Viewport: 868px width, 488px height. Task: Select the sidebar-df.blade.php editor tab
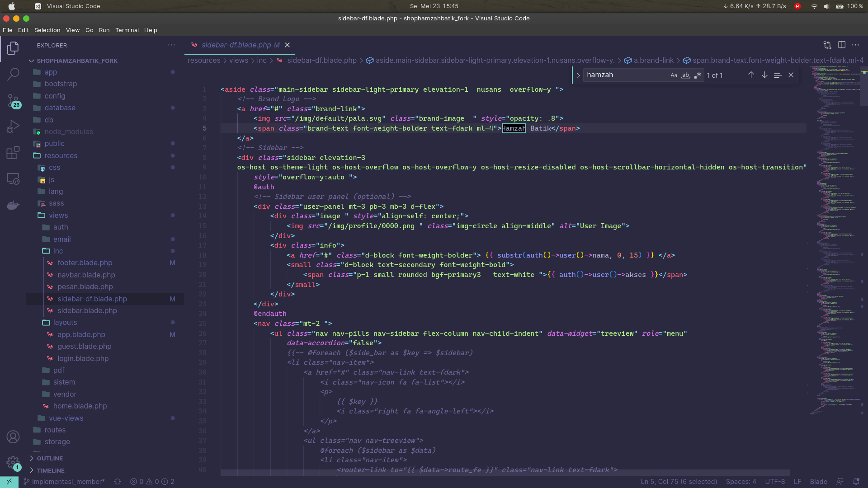click(236, 45)
